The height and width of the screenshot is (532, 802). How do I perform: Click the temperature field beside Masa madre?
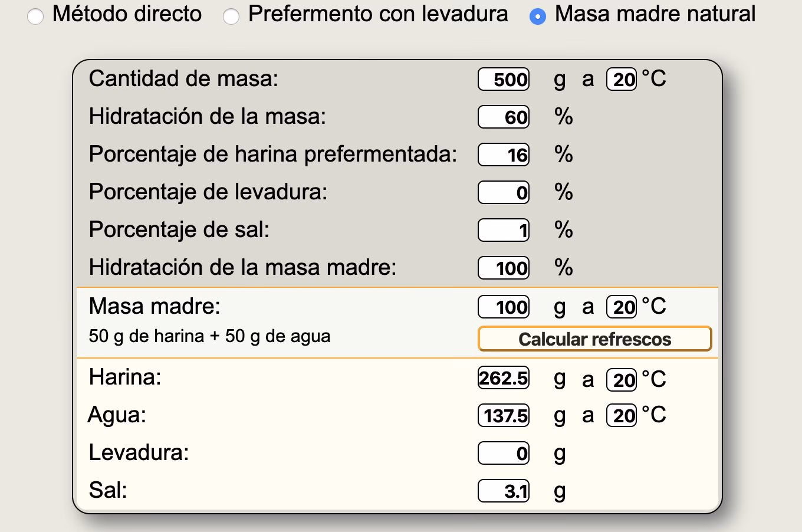(x=622, y=306)
